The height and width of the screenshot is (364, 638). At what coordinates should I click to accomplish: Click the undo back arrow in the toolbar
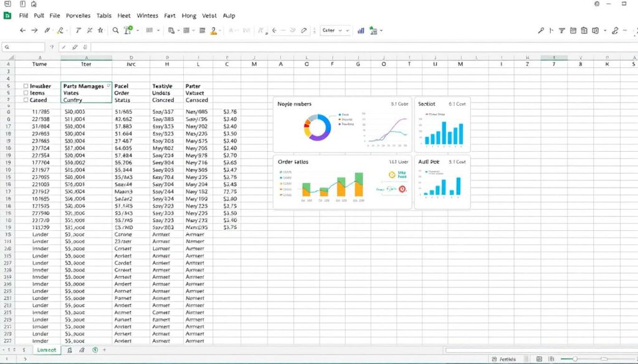pos(23,30)
